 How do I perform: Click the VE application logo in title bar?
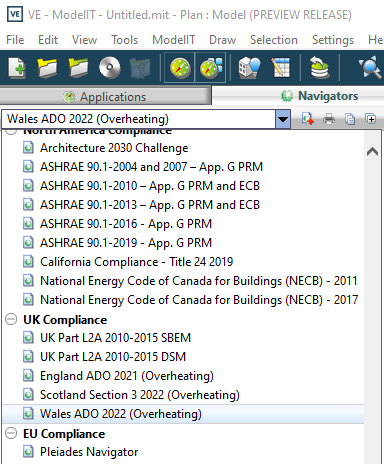tap(15, 14)
